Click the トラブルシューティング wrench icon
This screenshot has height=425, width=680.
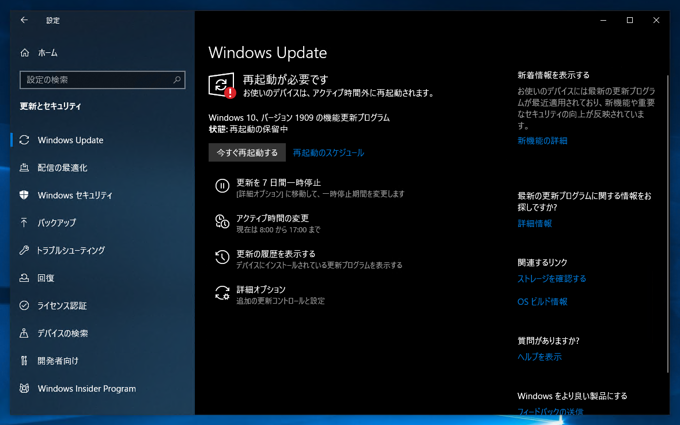[24, 250]
